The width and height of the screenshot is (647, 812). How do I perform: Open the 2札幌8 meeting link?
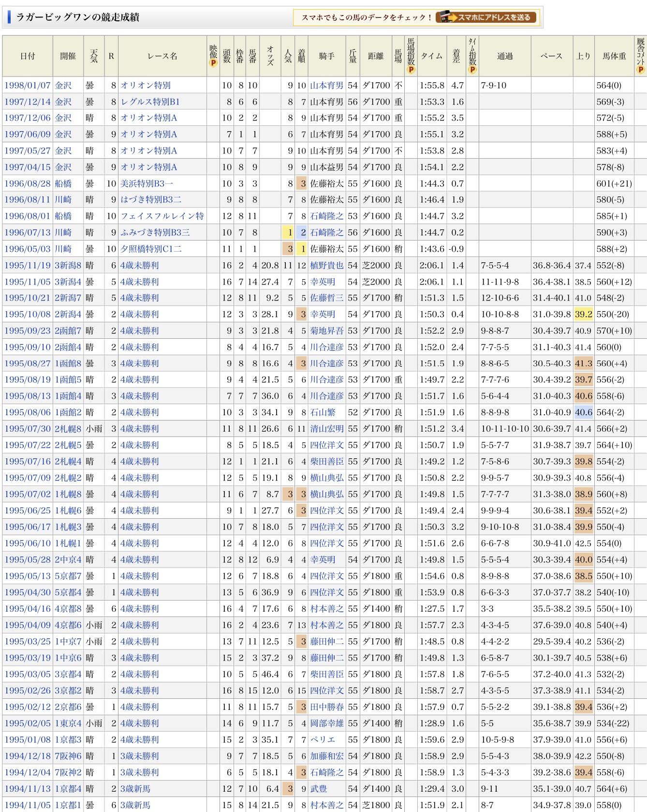click(68, 429)
